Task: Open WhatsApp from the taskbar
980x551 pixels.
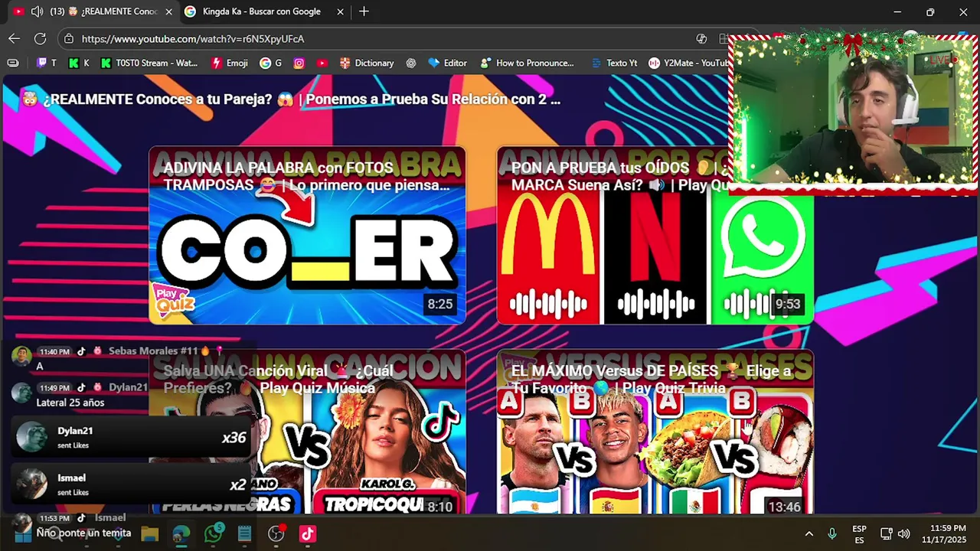Action: point(214,533)
